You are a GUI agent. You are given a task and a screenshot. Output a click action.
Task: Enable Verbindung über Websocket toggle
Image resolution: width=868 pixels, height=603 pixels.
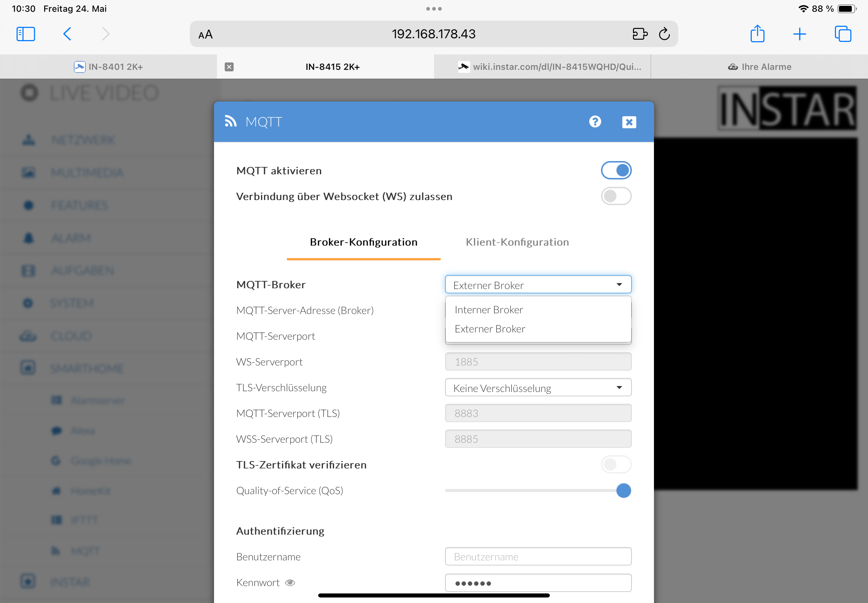tap(616, 196)
